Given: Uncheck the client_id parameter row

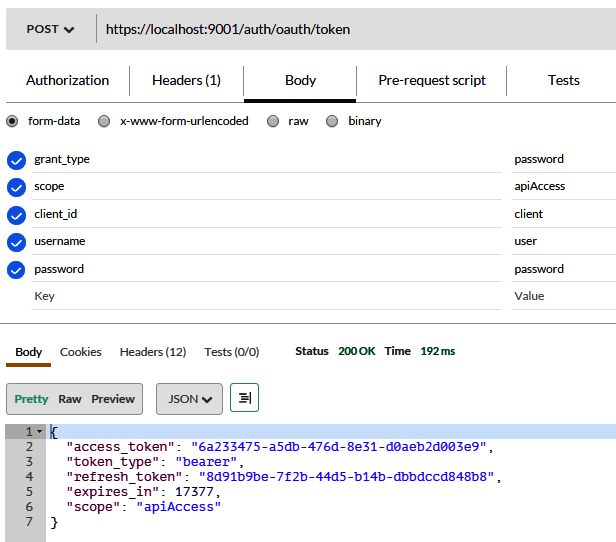Looking at the screenshot, I should click(x=16, y=215).
